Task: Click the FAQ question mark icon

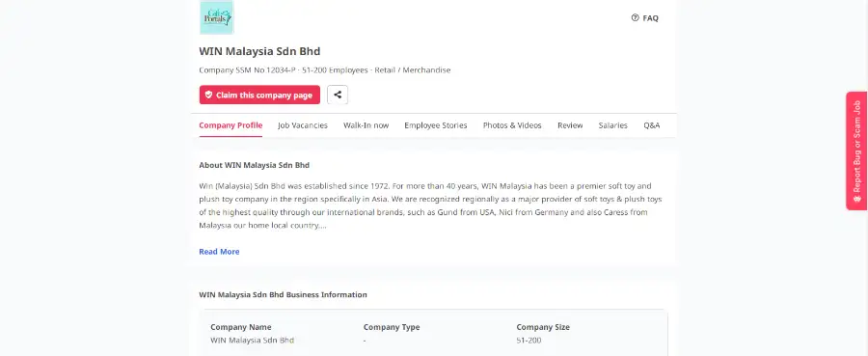Action: (x=635, y=17)
